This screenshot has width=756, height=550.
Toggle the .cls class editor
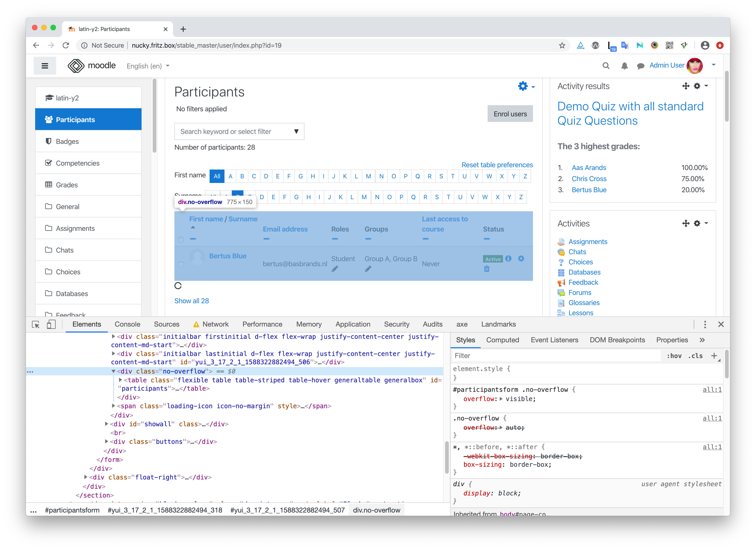click(695, 356)
